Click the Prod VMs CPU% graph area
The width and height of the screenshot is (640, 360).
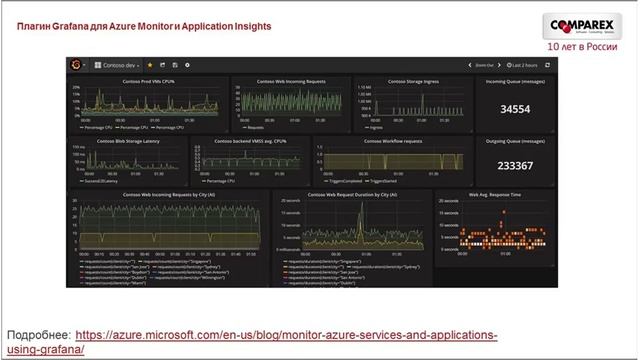(149, 101)
